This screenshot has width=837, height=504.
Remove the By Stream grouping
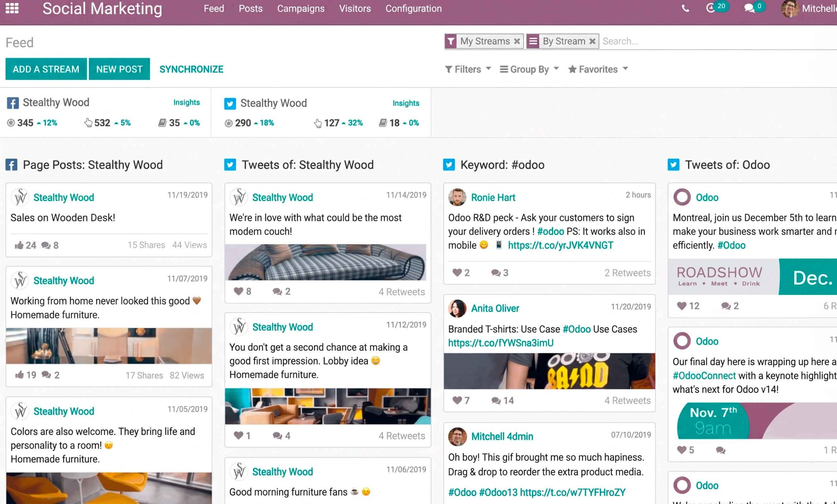tap(592, 41)
